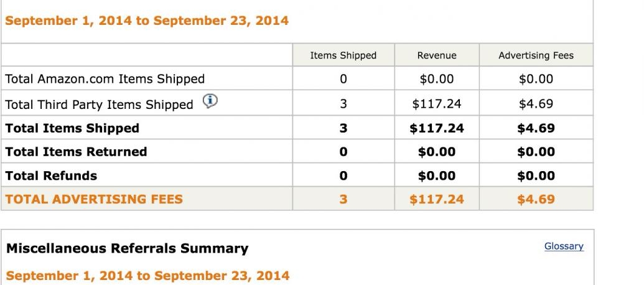This screenshot has height=285, width=644.
Task: Click the Total Amazon.com Items Shipped row label
Action: click(x=105, y=78)
